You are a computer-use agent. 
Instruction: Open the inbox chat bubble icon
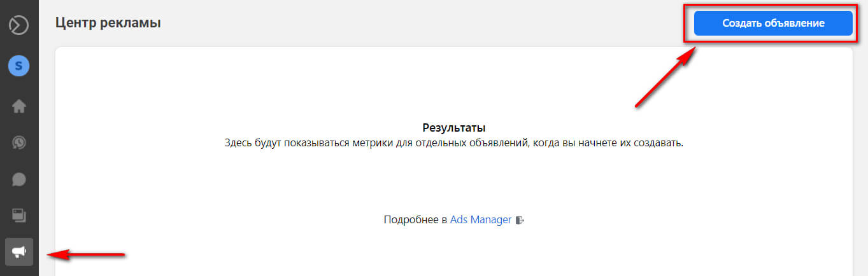pyautogui.click(x=19, y=179)
